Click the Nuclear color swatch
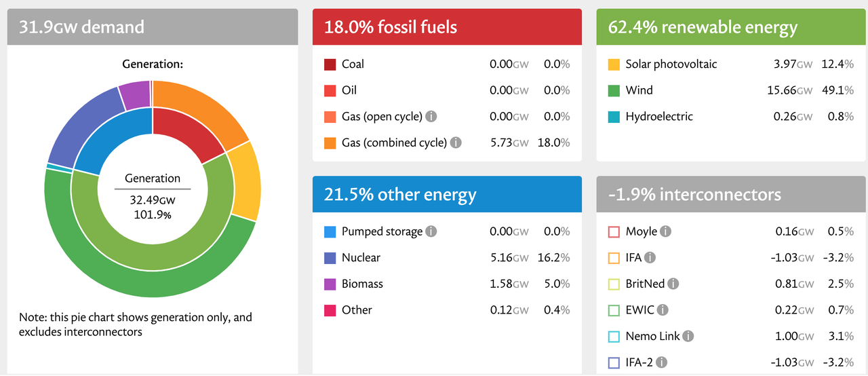 (x=330, y=258)
